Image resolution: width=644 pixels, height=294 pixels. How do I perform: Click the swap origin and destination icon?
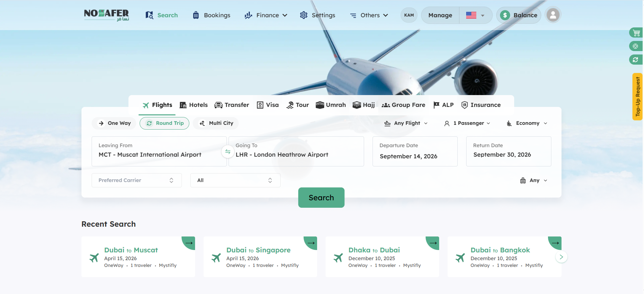pos(228,152)
